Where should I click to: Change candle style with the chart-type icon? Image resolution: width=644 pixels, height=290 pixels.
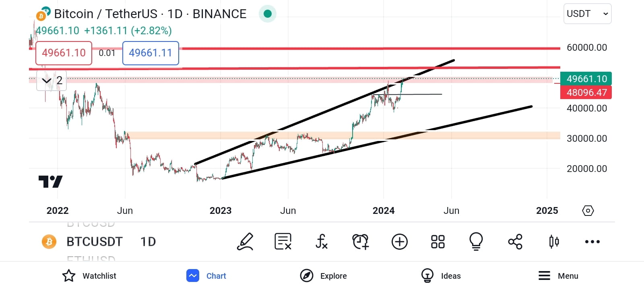coord(553,242)
